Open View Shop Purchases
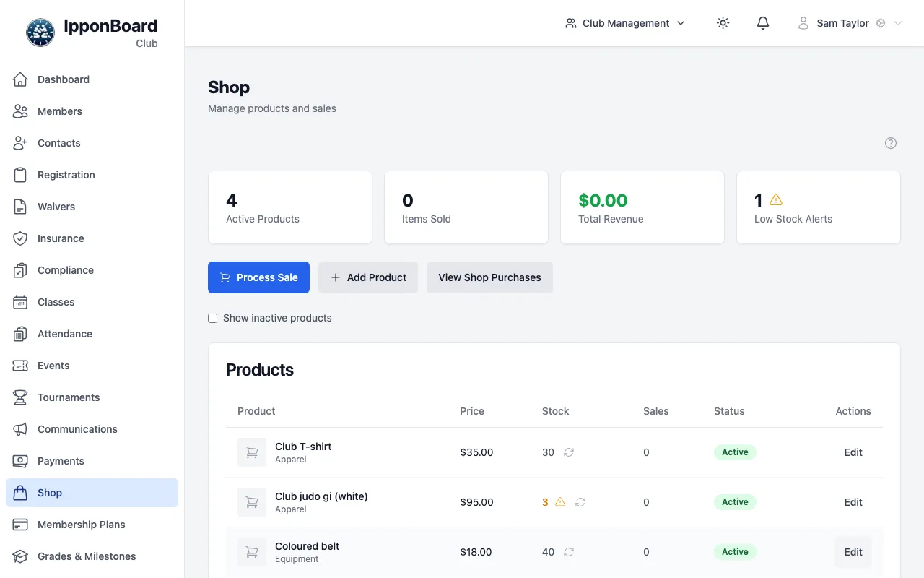The image size is (924, 578). point(489,277)
